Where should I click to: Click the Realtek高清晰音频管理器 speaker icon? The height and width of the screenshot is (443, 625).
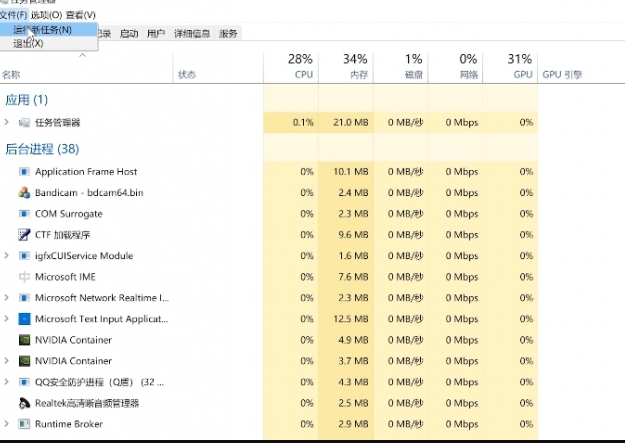tap(25, 403)
